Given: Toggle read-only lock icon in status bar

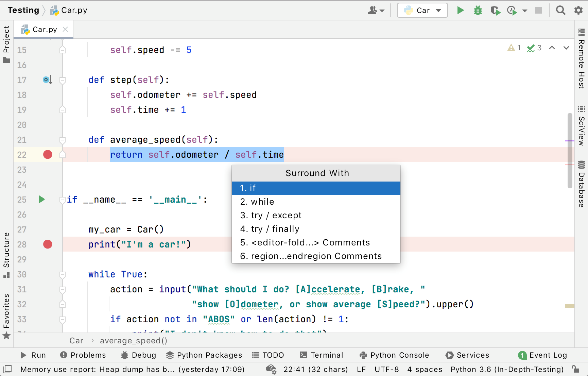Looking at the screenshot, I should 575,369.
